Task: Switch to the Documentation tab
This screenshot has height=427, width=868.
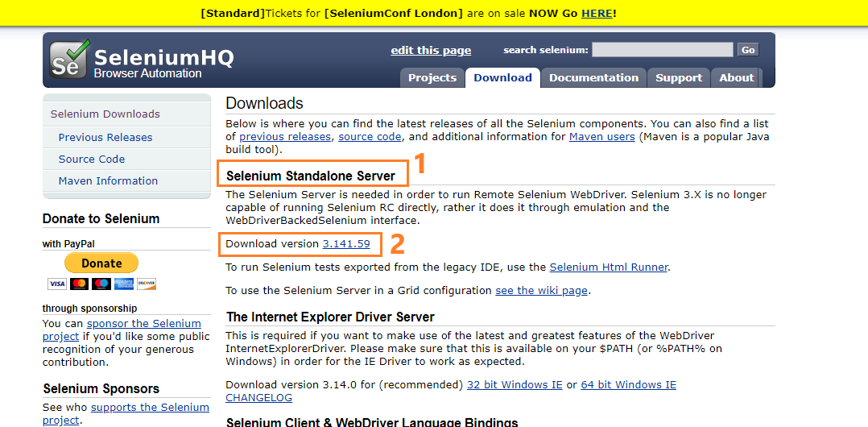Action: click(593, 78)
